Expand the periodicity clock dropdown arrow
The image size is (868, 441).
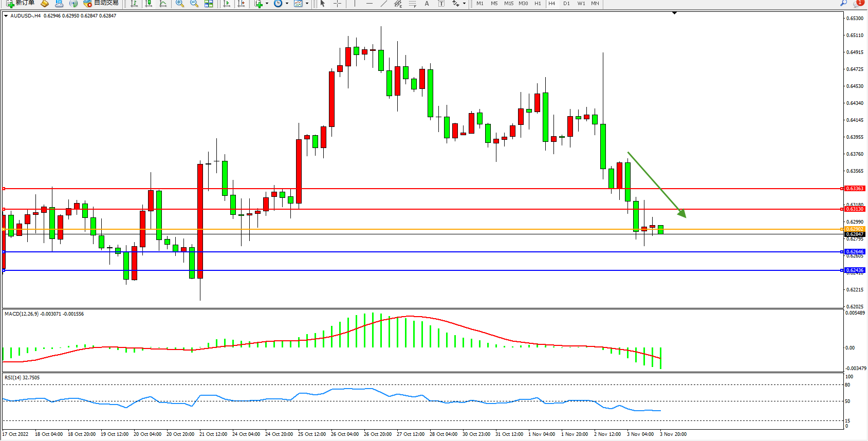287,4
